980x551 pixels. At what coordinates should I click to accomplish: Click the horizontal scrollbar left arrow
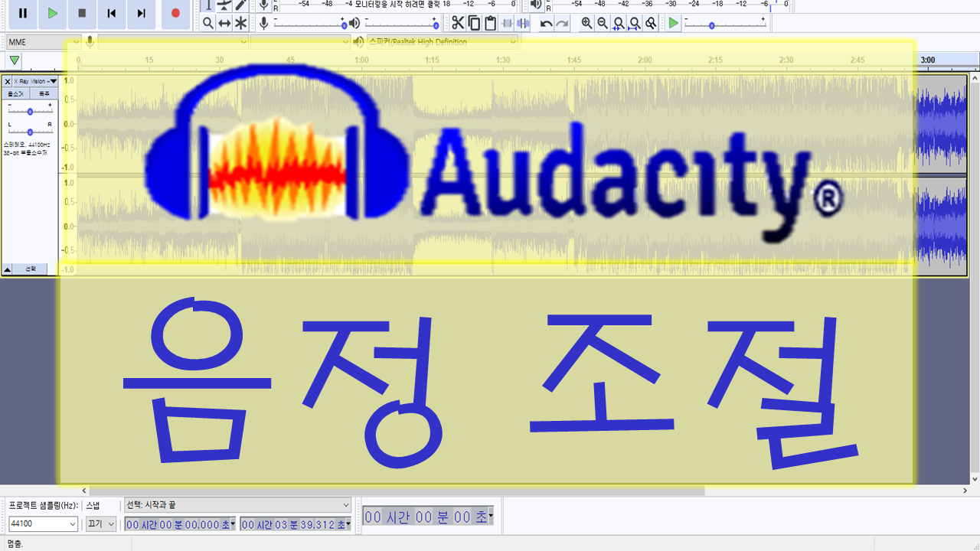coord(85,491)
